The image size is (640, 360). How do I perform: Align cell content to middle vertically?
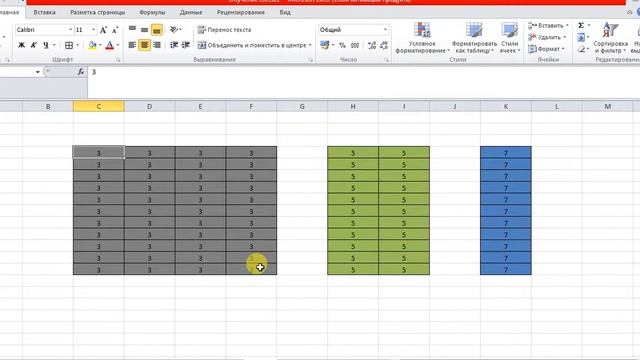[x=144, y=29]
